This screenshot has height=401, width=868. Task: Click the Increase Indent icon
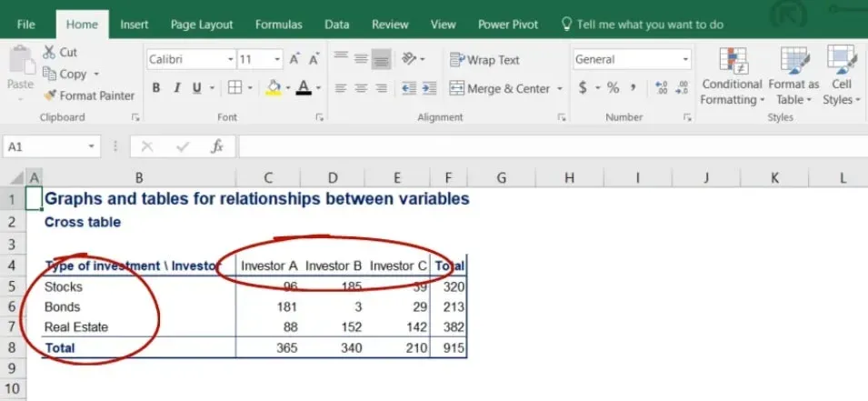point(429,88)
